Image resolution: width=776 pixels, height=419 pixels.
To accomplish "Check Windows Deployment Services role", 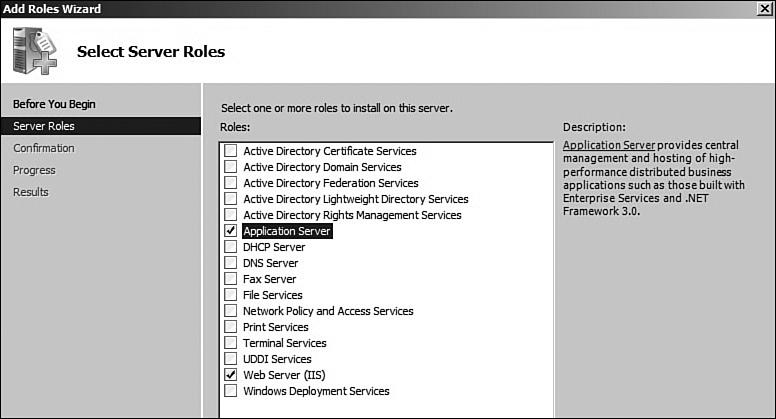I will (x=230, y=390).
